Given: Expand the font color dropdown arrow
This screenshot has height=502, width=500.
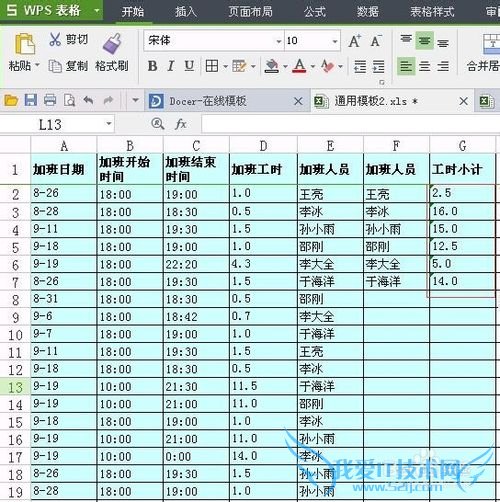Looking at the screenshot, I should 313,66.
